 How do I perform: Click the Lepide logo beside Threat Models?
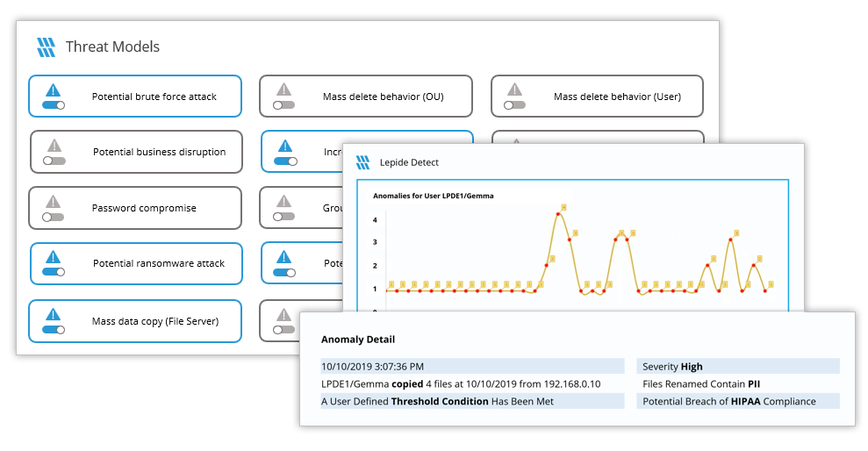(x=46, y=47)
